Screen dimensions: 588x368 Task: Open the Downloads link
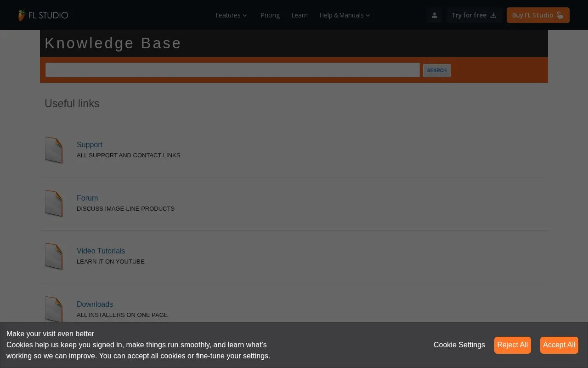(x=95, y=304)
